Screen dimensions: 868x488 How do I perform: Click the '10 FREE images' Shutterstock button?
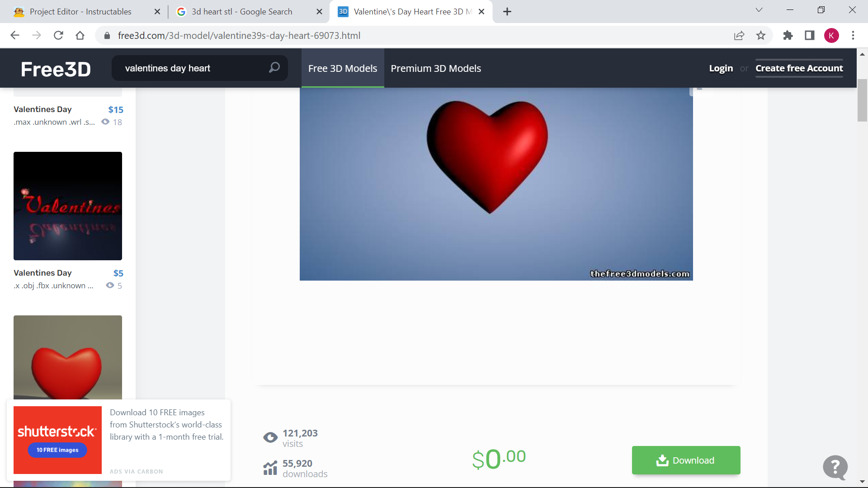(x=57, y=450)
